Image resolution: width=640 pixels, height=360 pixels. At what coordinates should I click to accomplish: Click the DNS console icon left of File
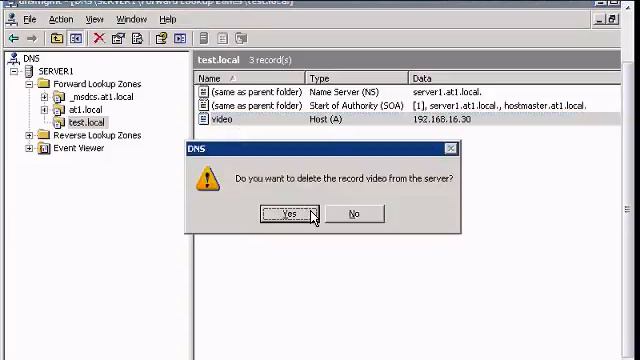(12, 19)
